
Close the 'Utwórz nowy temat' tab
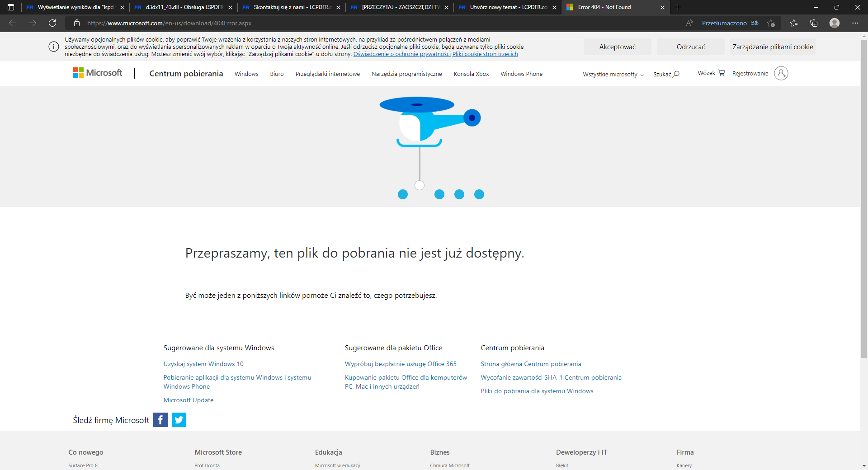(x=554, y=7)
